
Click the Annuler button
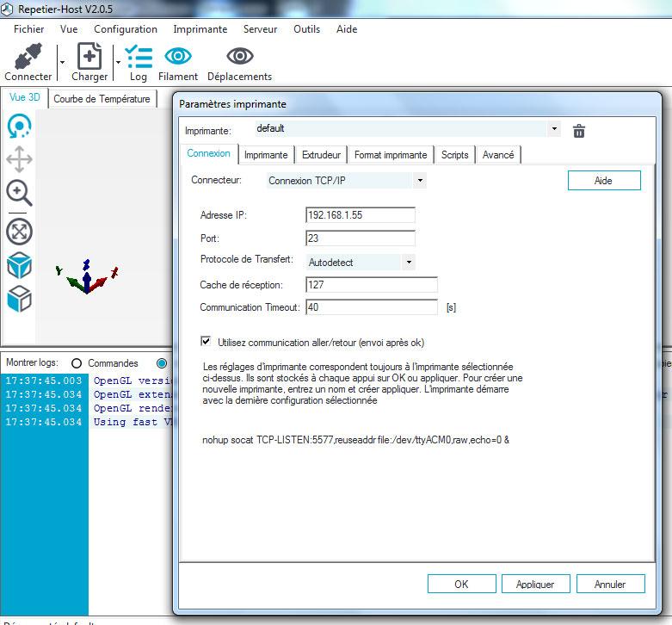(x=610, y=584)
